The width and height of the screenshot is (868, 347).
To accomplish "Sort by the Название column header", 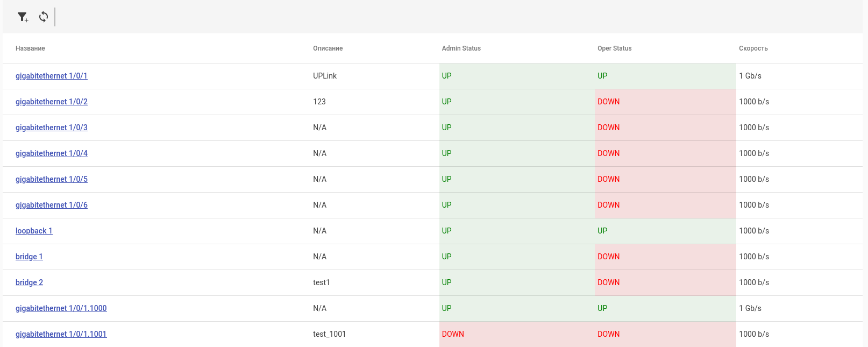I will 30,48.
